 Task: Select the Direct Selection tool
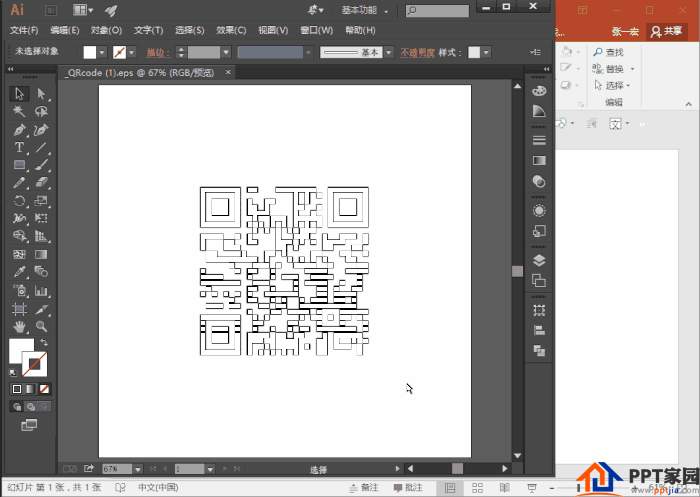pos(42,93)
